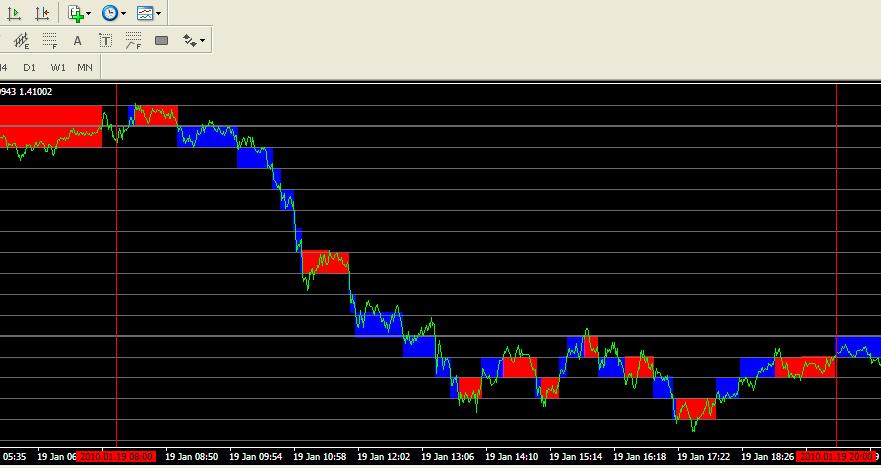This screenshot has height=468, width=881.
Task: Expand the Indicators dropdown arrow
Action: tap(89, 13)
